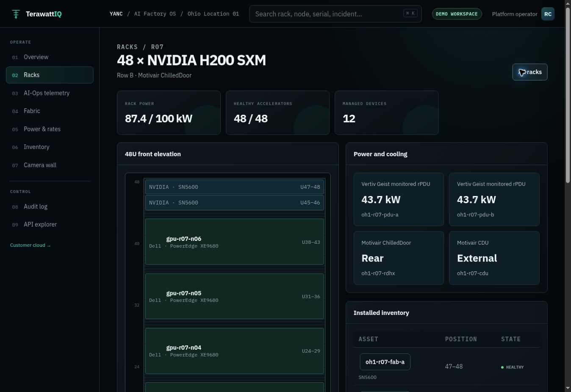The image size is (571, 392).
Task: Click the RACKS breadcrumb above the title
Action: [128, 47]
